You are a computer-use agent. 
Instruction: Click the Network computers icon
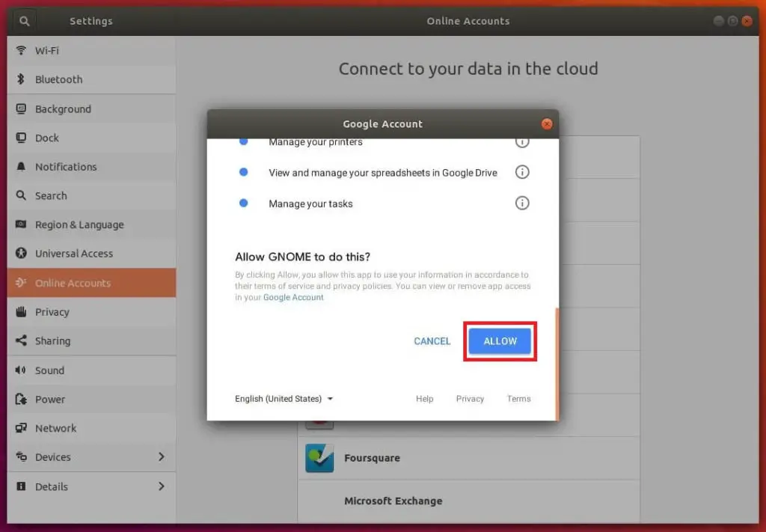point(21,428)
